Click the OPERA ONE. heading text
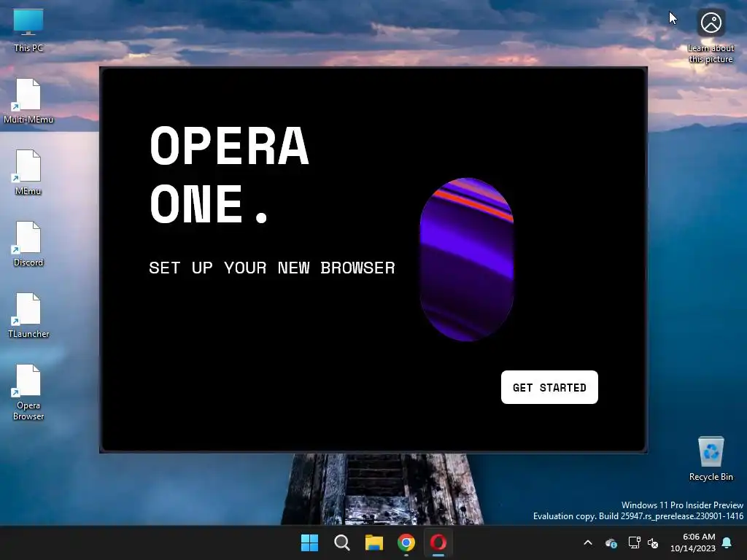 click(229, 174)
